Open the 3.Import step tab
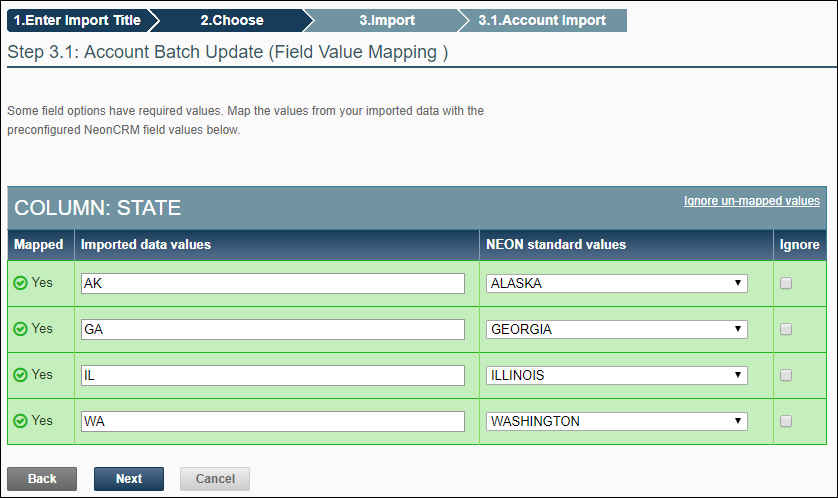838x498 pixels. click(387, 20)
